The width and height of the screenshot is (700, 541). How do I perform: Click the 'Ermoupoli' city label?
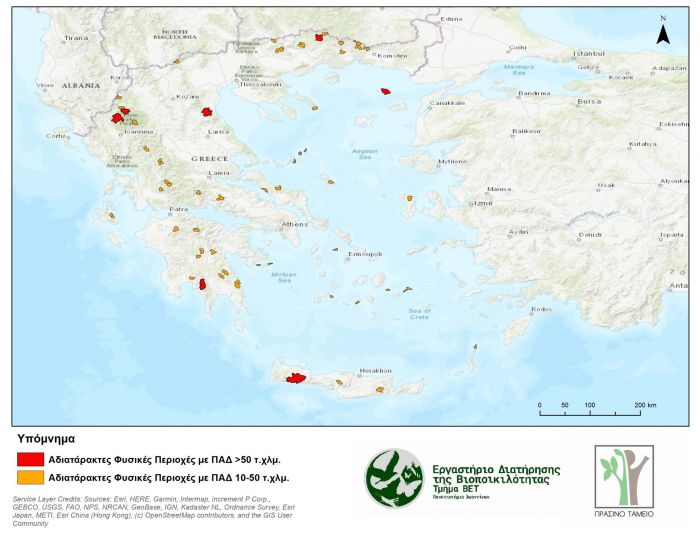pyautogui.click(x=365, y=254)
